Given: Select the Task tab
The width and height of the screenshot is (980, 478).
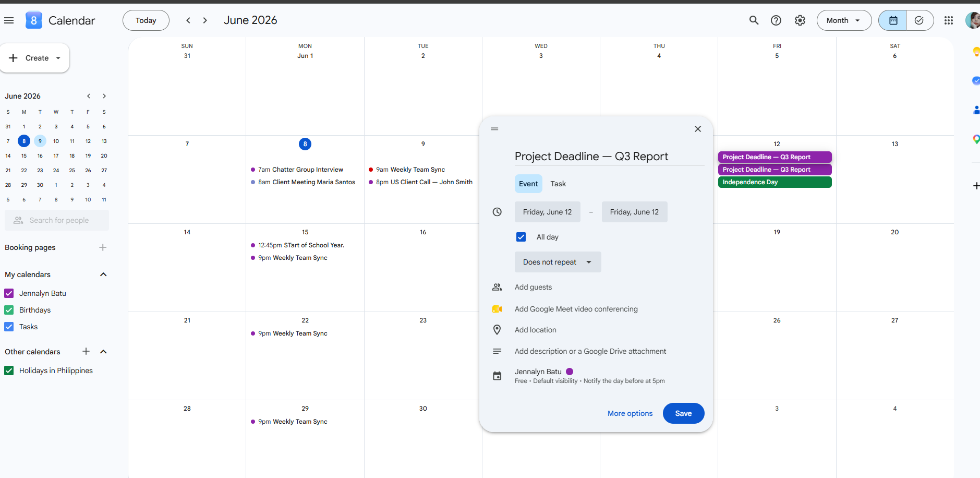Looking at the screenshot, I should pos(558,184).
